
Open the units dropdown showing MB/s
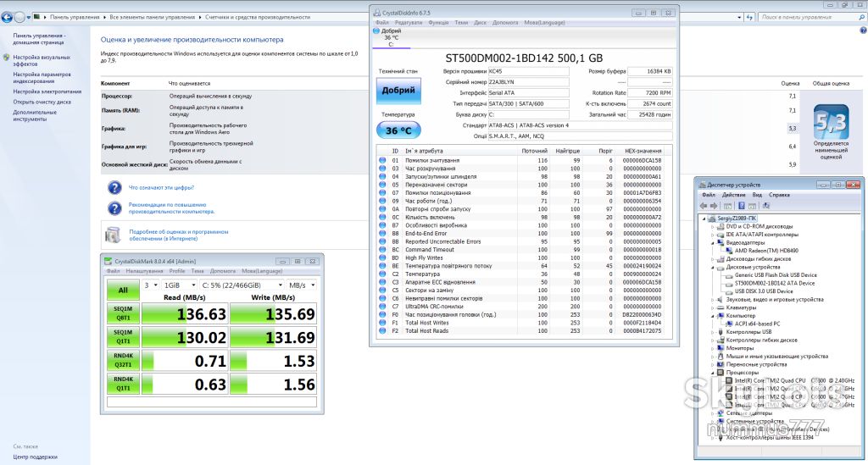[x=302, y=285]
